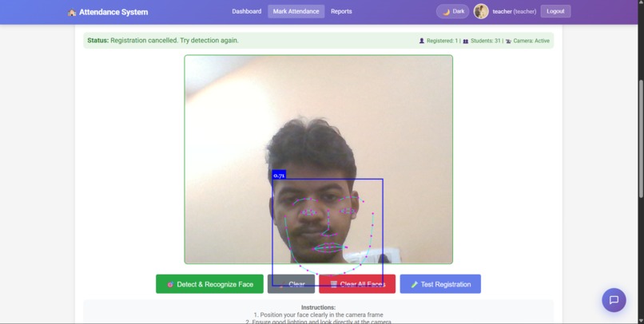Log out using the Logout button
Screen dimensions: 644x324
click(555, 11)
